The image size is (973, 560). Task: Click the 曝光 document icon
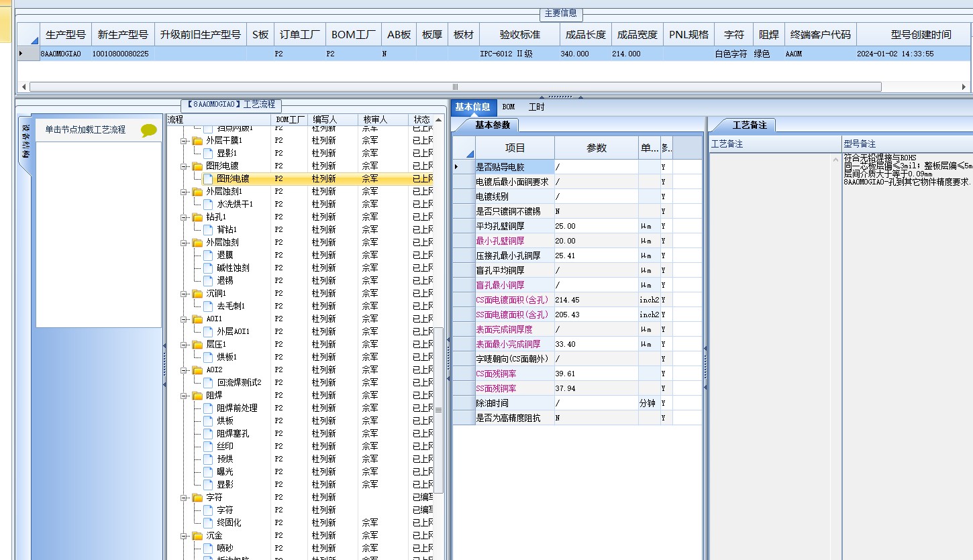208,472
